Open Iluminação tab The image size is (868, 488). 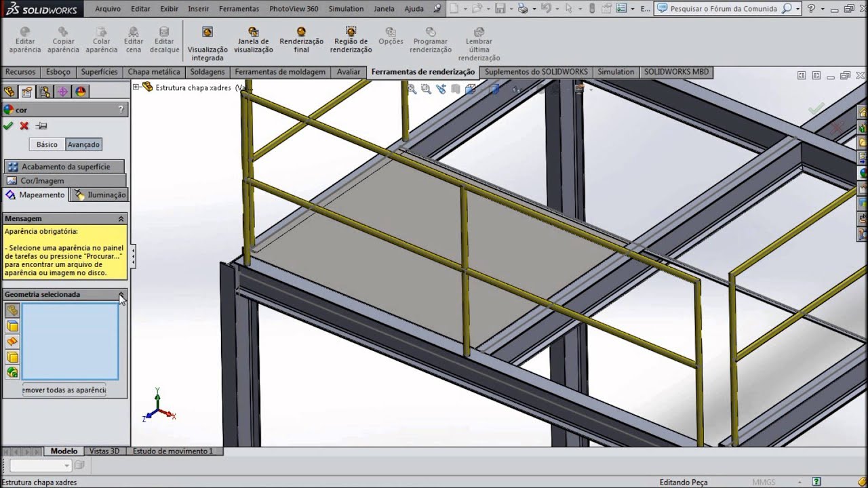(x=100, y=195)
